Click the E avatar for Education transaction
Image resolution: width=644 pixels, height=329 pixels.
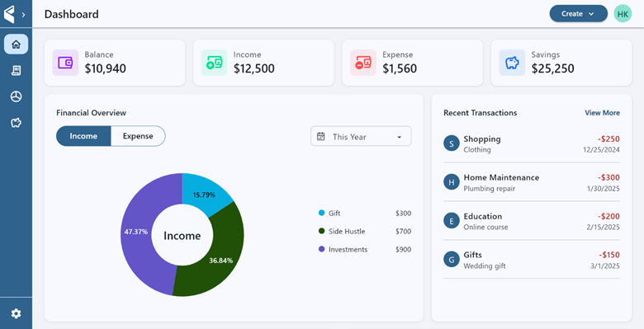pos(452,221)
